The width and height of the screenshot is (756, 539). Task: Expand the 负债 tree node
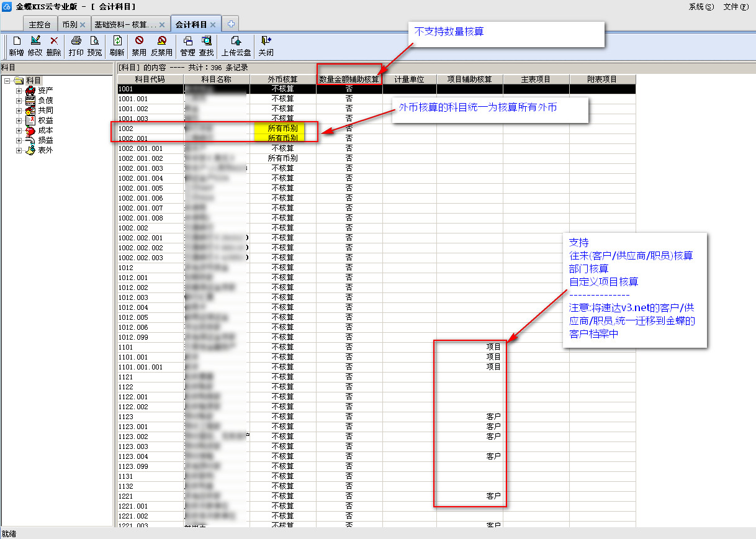click(x=19, y=101)
